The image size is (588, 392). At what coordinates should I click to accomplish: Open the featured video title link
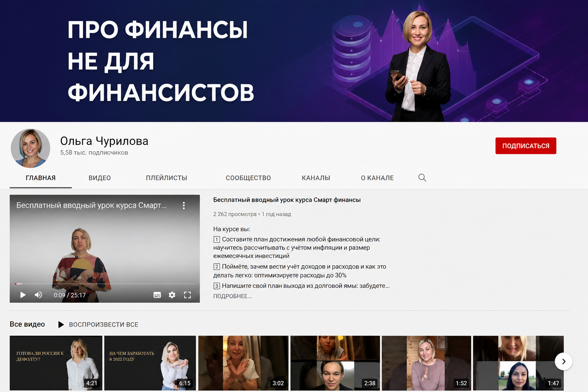point(287,200)
